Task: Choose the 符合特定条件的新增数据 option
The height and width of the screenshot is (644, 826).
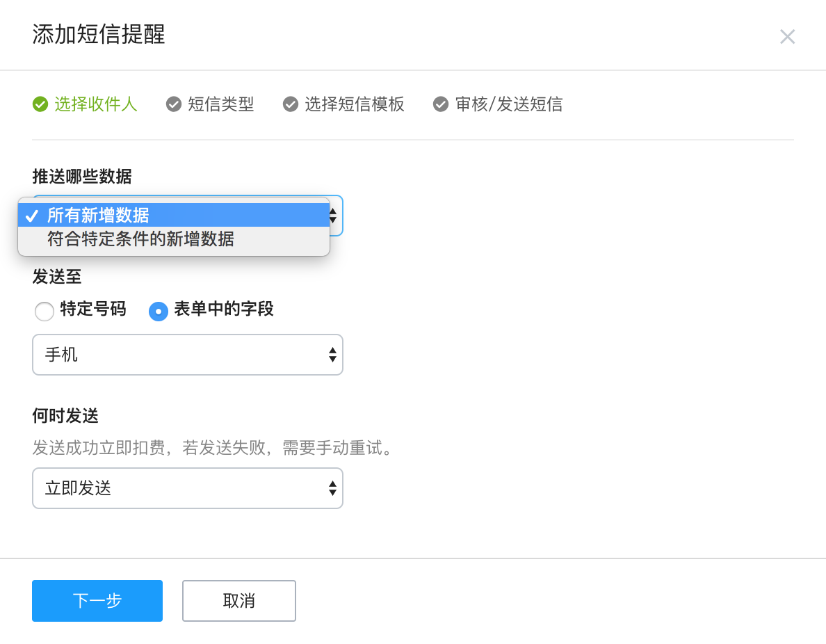Action: point(140,240)
